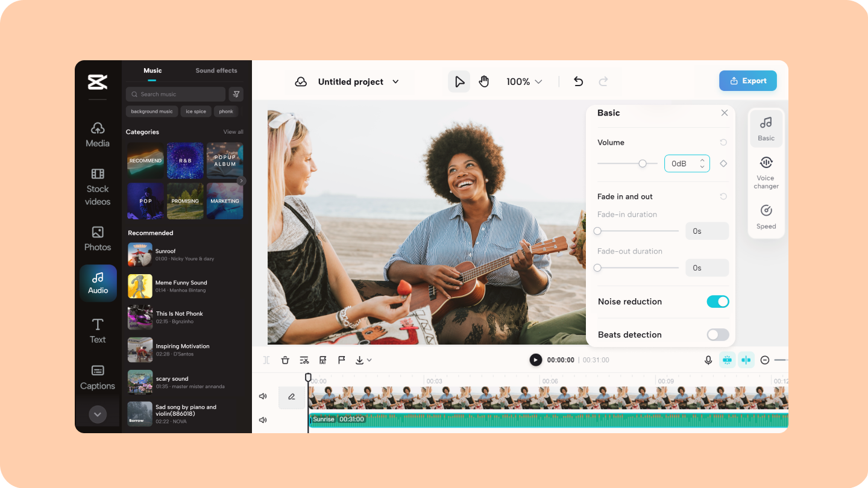
Task: Mute the Sunrise audio track
Action: click(x=263, y=420)
